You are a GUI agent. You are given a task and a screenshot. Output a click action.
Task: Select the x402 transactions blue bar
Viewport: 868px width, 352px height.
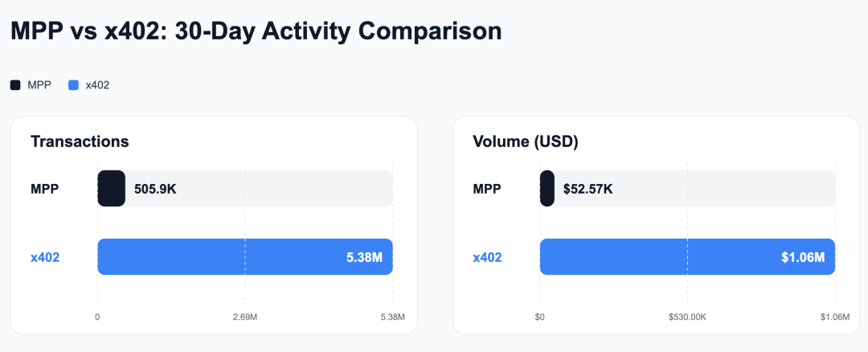coord(245,256)
